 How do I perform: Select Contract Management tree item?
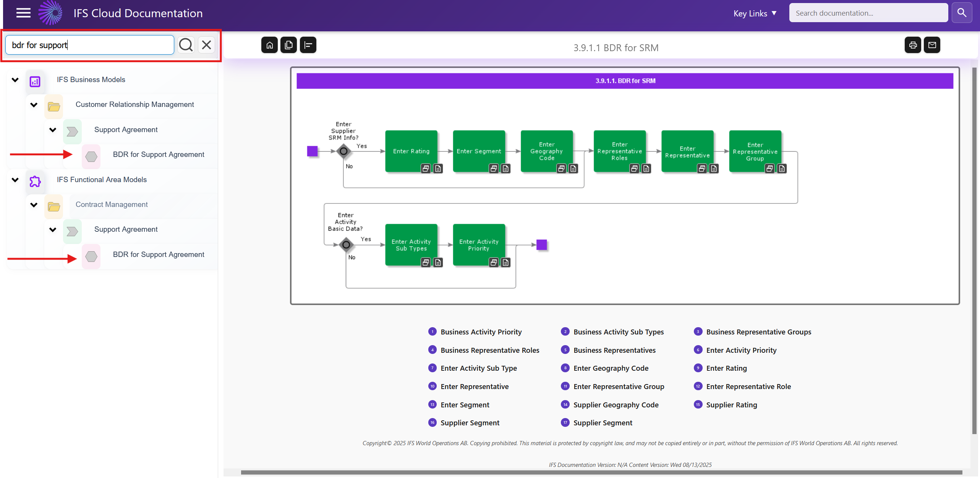(x=111, y=205)
